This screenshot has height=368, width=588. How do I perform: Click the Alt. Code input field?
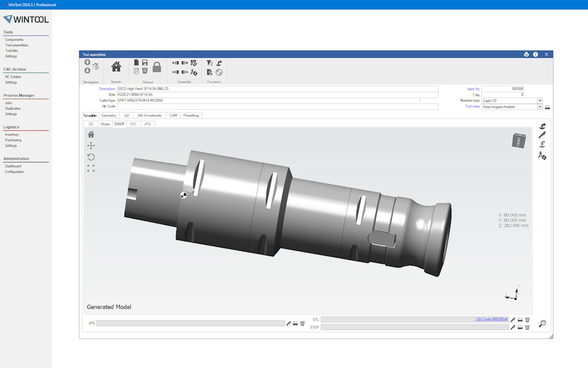coord(277,107)
